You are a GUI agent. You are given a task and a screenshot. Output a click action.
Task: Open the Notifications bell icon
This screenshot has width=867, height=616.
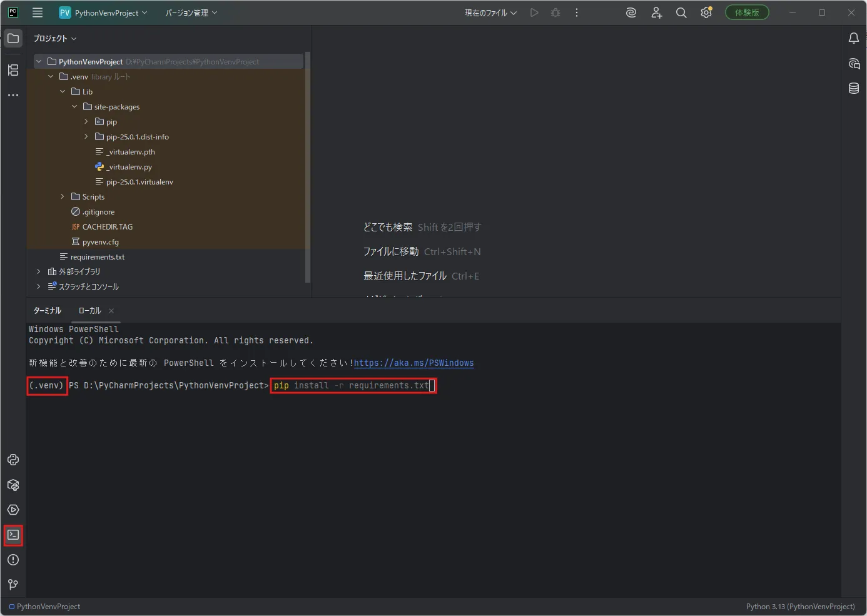coord(854,38)
